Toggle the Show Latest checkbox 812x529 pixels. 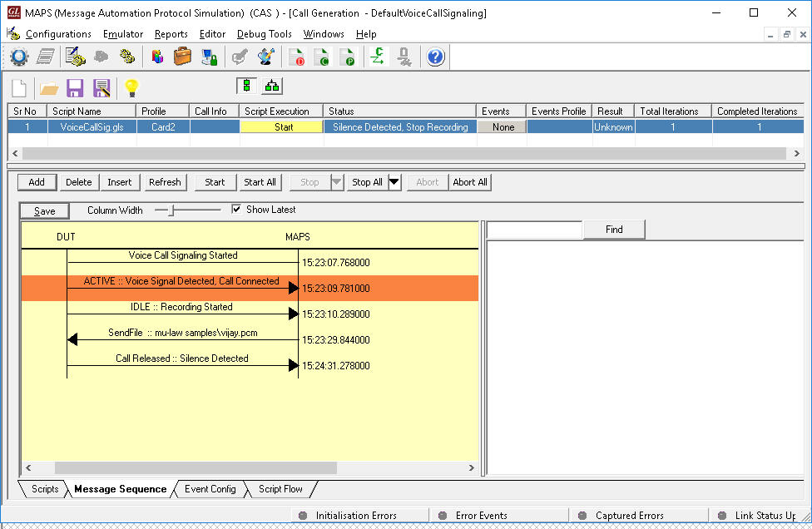coord(236,210)
